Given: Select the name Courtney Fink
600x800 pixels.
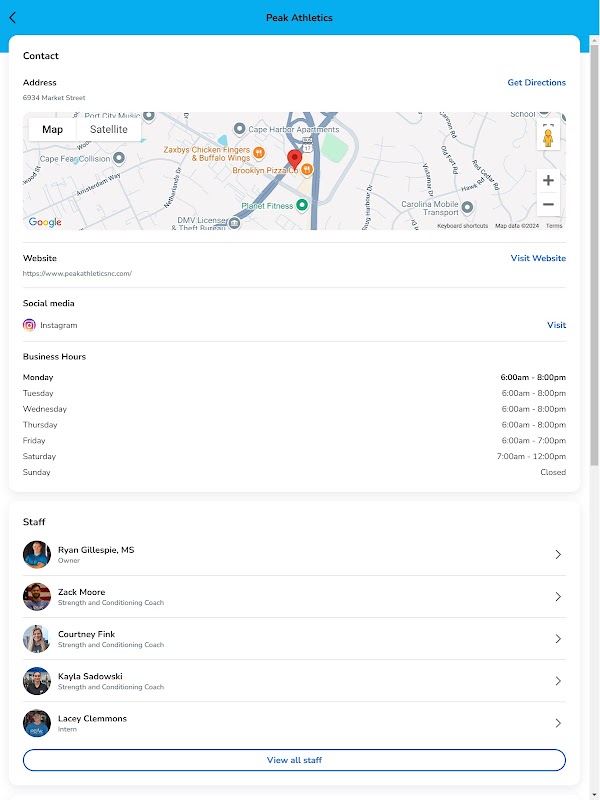Looking at the screenshot, I should pos(86,634).
